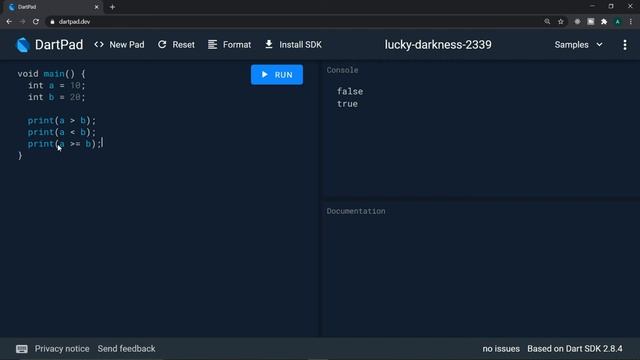Close the DartPad browser tab

point(97,7)
